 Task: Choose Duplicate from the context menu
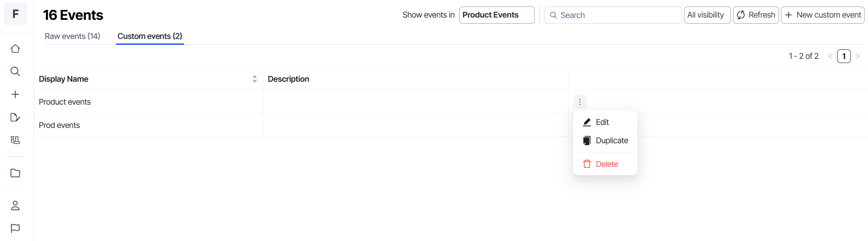pyautogui.click(x=605, y=141)
